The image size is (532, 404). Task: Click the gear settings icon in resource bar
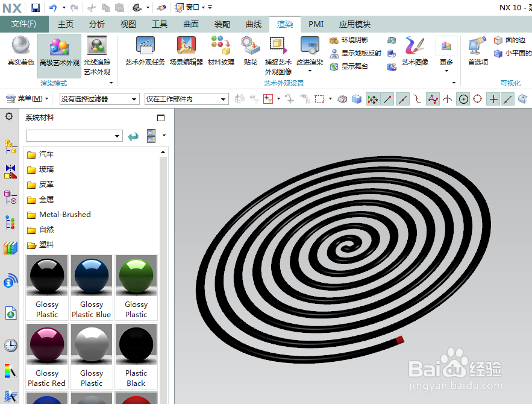9,116
